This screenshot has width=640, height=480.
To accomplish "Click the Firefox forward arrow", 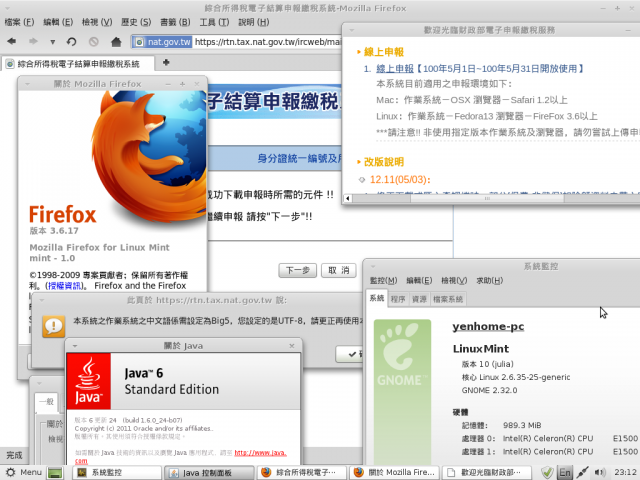I will [33, 41].
